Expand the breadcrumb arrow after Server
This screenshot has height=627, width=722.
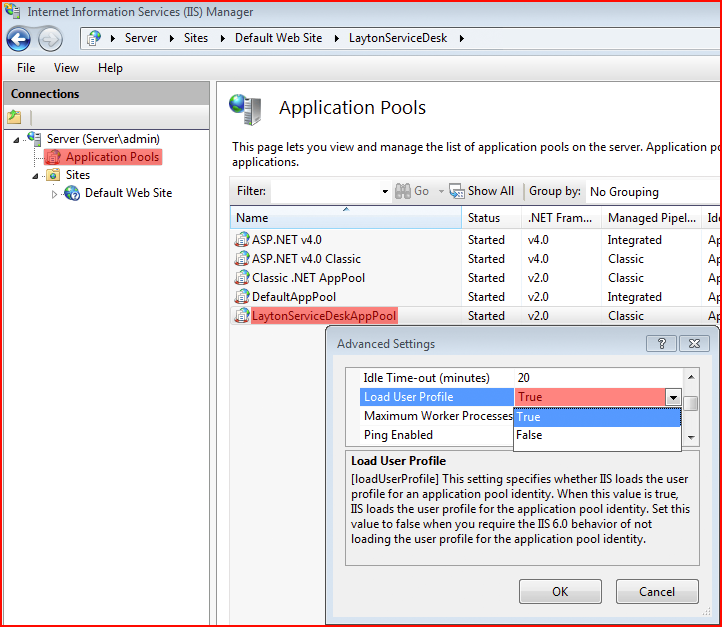(172, 39)
